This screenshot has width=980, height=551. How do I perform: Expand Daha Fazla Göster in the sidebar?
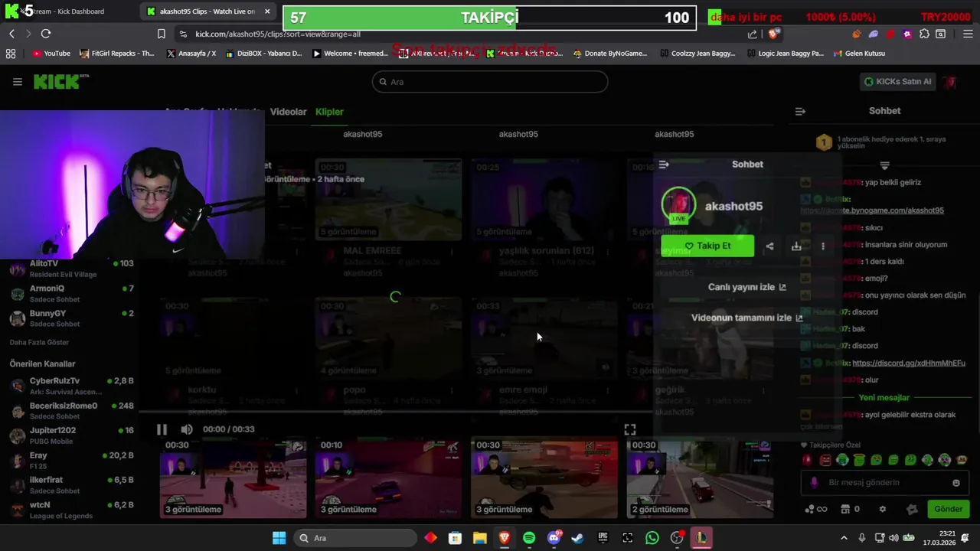click(39, 342)
